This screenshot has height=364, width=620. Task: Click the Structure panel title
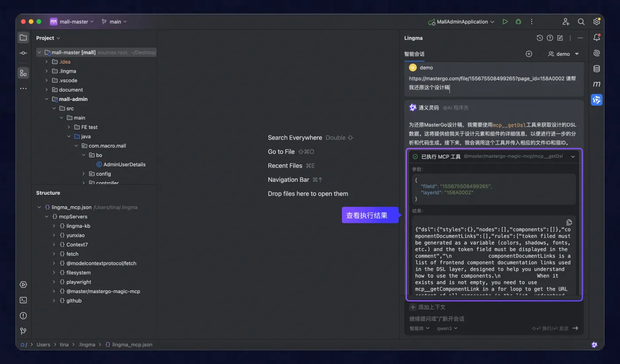pyautogui.click(x=48, y=193)
